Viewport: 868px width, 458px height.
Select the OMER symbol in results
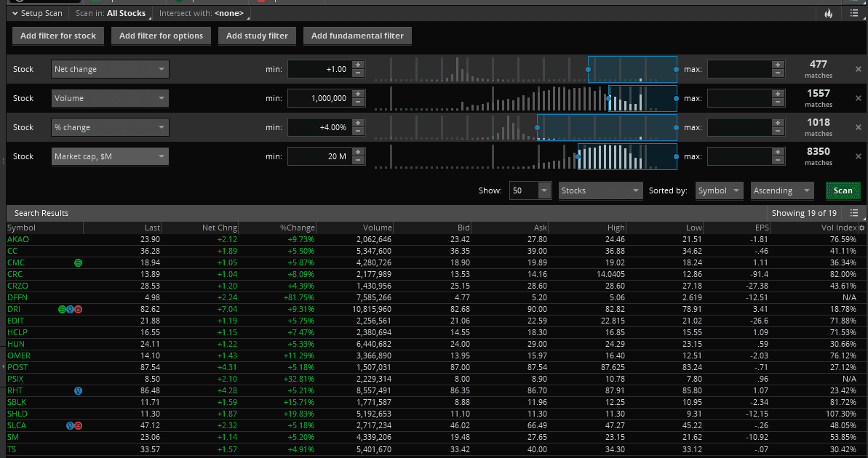(x=19, y=355)
